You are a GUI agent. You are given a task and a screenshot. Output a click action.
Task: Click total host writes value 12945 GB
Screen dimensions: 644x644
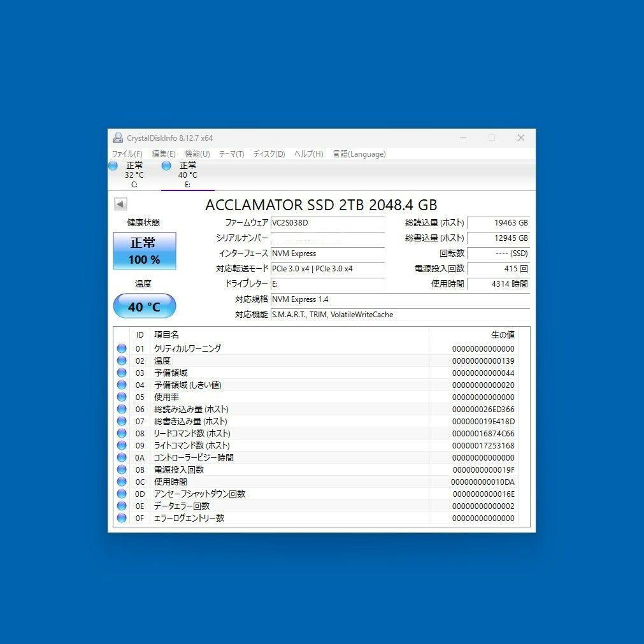point(499,238)
